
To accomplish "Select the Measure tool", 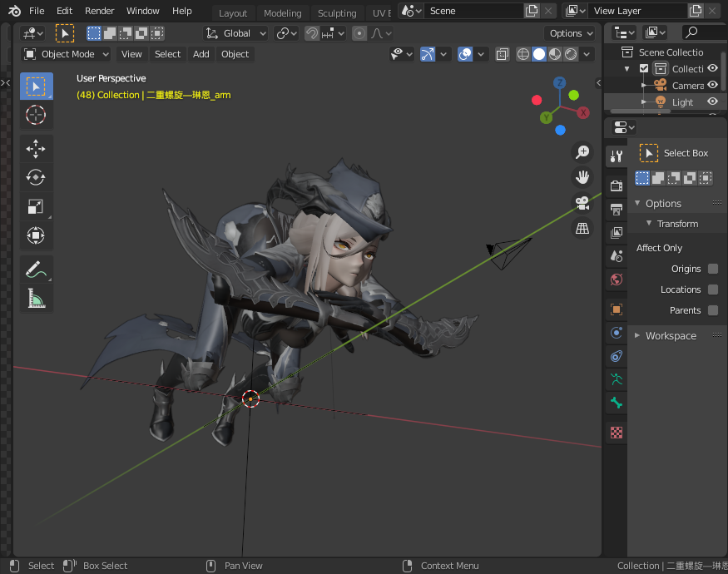I will [x=36, y=298].
